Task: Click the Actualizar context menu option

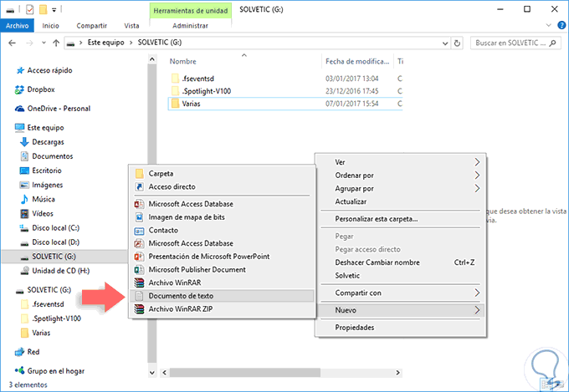Action: pos(351,201)
